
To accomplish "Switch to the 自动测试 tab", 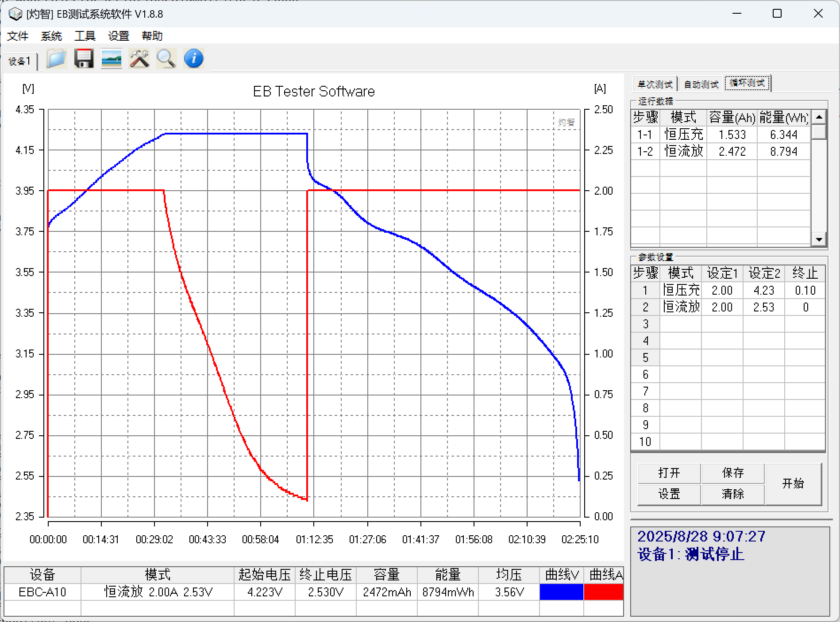I will [701, 84].
